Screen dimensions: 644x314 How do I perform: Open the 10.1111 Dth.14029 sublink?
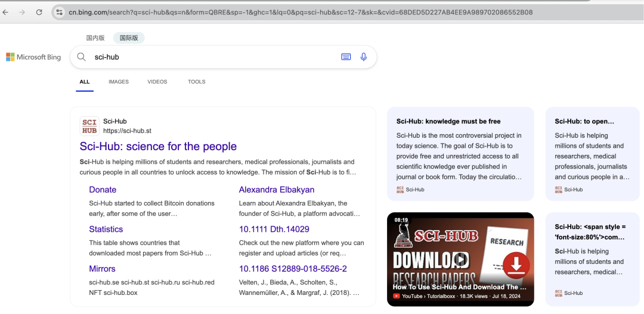274,229
